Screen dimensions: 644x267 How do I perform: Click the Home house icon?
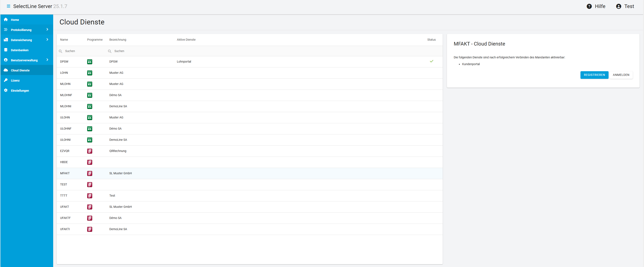6,19
